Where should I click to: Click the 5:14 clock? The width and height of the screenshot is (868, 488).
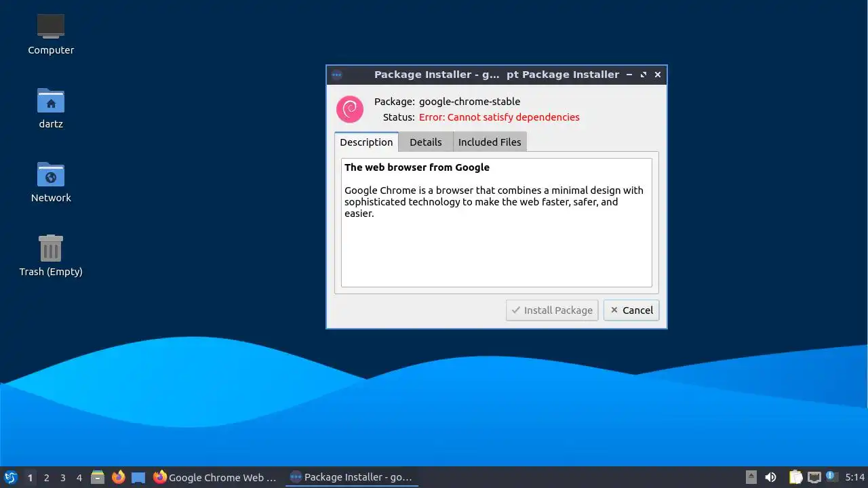click(x=854, y=477)
